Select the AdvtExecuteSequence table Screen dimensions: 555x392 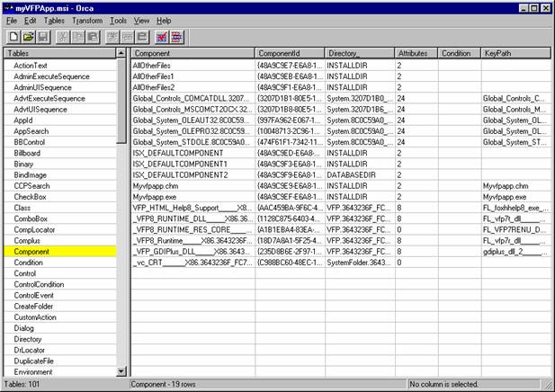pyautogui.click(x=49, y=98)
